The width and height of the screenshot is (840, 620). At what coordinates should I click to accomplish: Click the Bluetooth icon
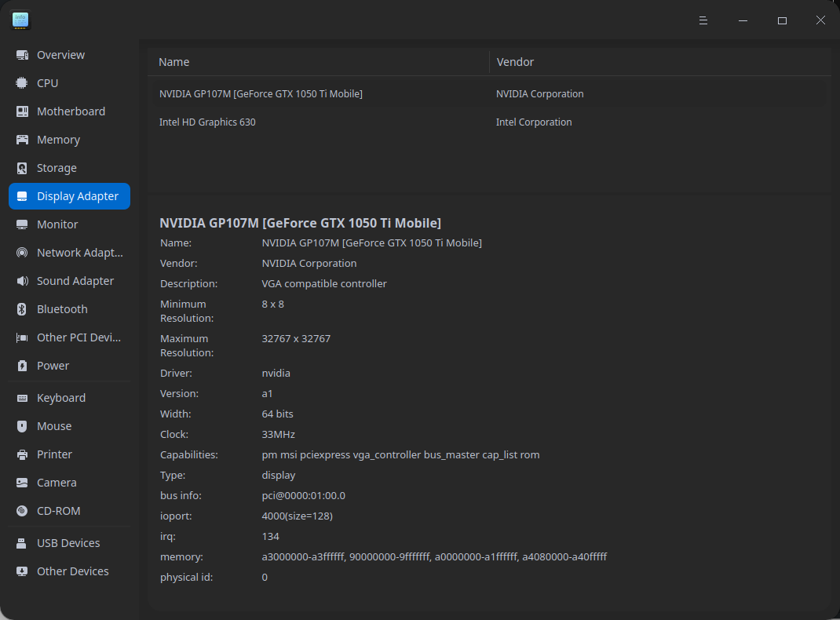[22, 309]
